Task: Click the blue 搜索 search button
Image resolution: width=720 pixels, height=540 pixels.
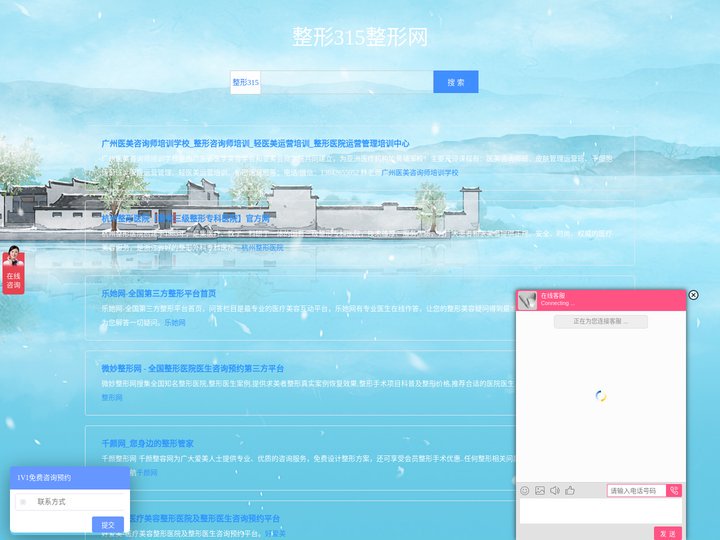Action: 456,82
